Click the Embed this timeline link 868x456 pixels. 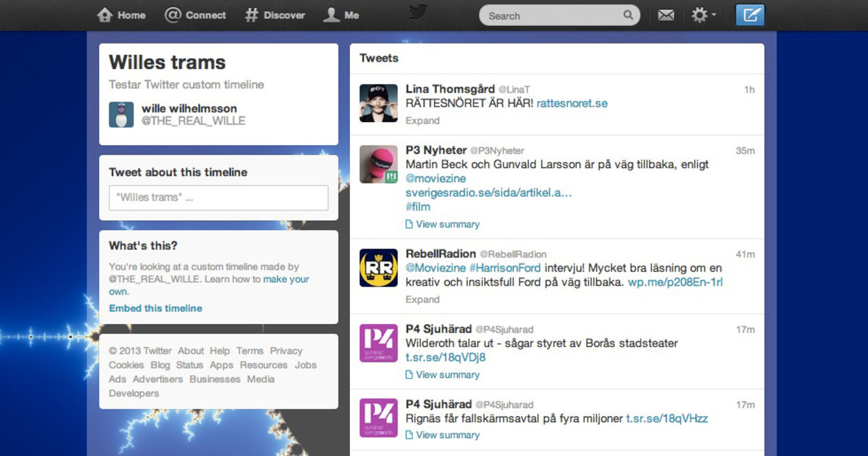tap(155, 308)
